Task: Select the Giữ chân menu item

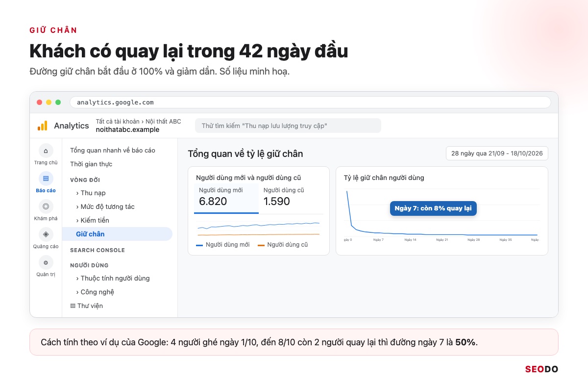Action: [117, 234]
